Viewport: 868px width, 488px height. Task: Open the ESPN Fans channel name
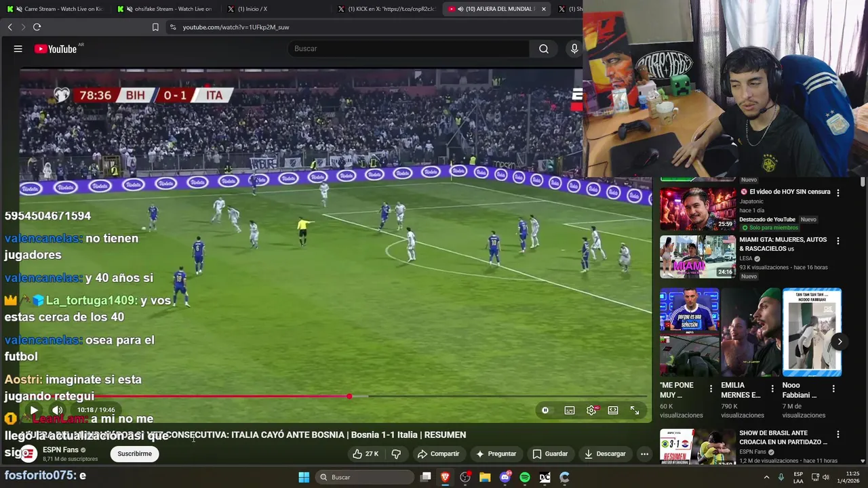point(60,450)
